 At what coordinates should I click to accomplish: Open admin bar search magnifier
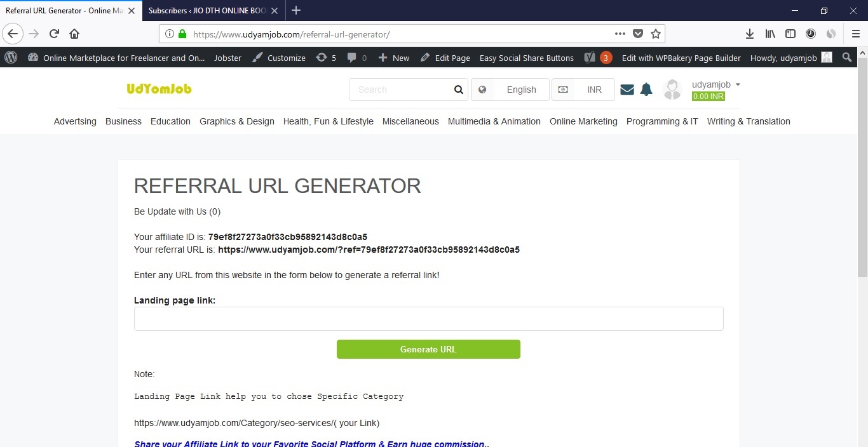tap(846, 57)
